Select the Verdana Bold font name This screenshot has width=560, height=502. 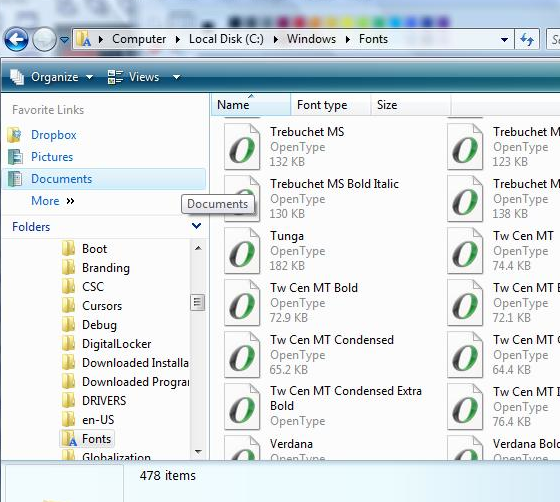tap(526, 444)
